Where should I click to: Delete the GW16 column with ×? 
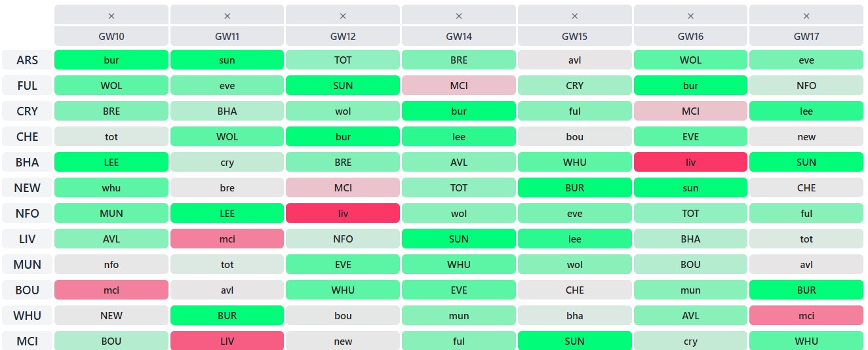point(690,16)
